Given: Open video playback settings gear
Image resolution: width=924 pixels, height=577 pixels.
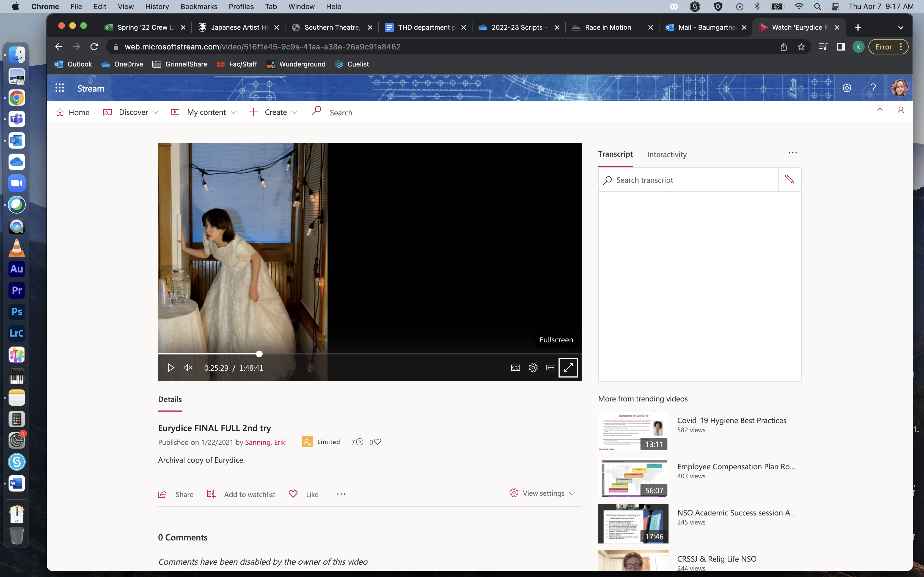Looking at the screenshot, I should click(533, 368).
